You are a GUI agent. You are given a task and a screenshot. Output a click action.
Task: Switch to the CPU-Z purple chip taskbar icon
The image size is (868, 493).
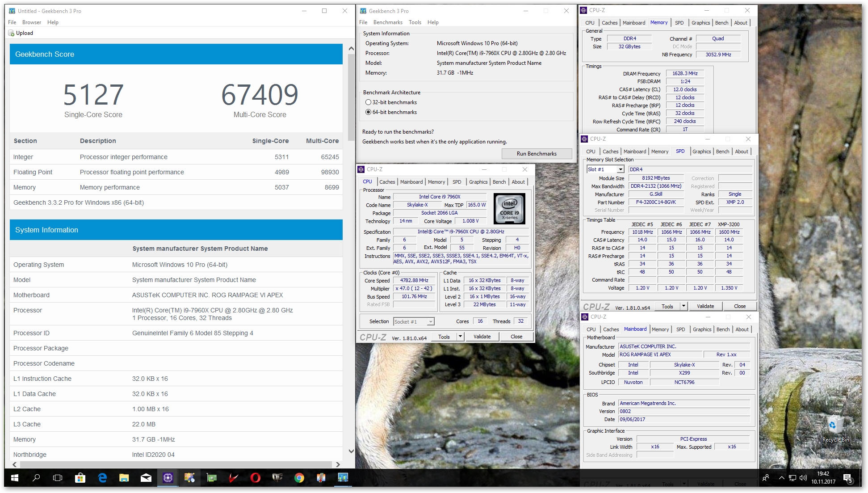(168, 478)
